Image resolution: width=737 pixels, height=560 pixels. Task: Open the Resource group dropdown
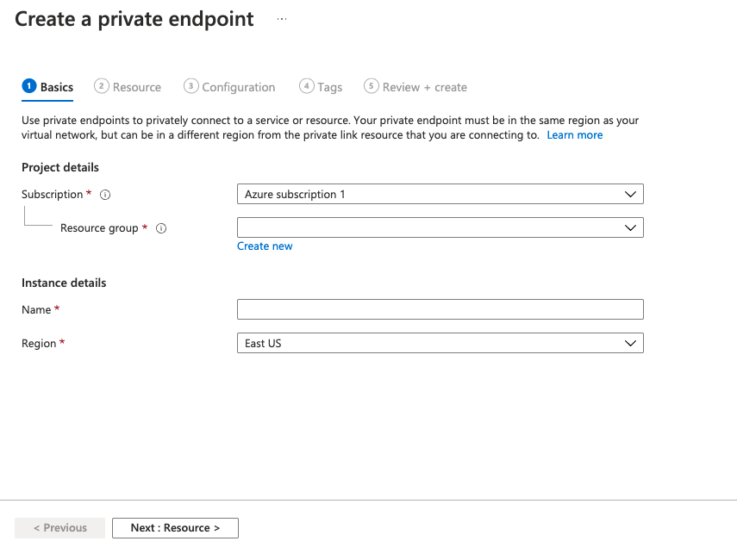[x=440, y=227]
